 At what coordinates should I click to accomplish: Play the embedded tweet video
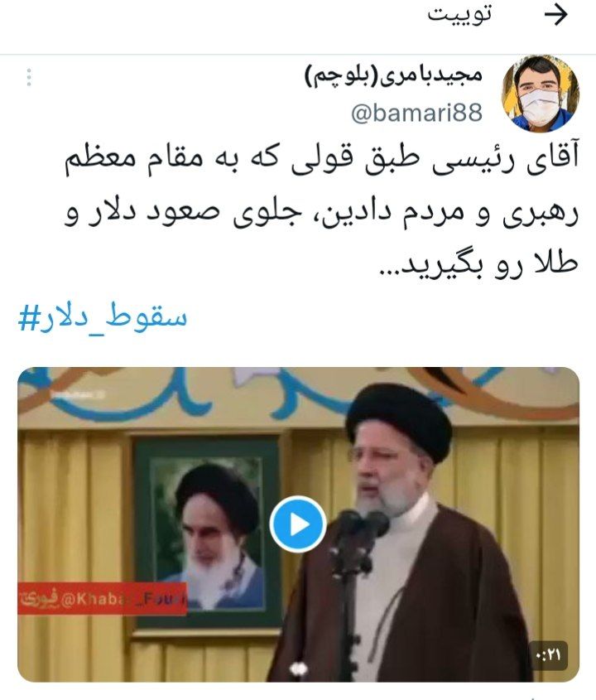298,524
